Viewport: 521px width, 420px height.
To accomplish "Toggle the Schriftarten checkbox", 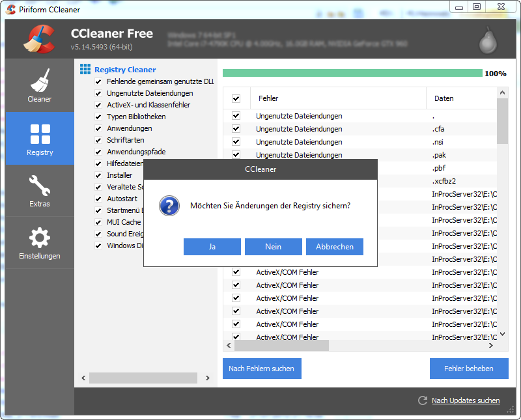I will click(x=98, y=140).
